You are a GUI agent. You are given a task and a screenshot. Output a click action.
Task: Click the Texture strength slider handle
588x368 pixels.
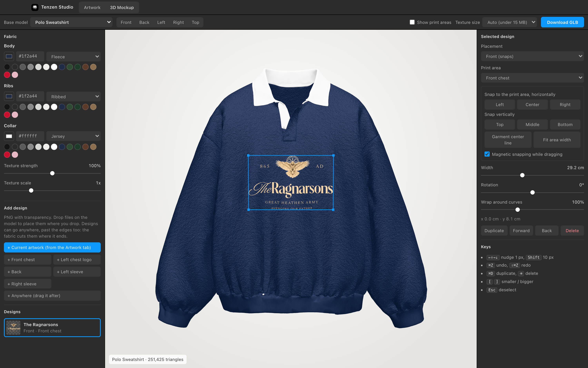(52, 173)
